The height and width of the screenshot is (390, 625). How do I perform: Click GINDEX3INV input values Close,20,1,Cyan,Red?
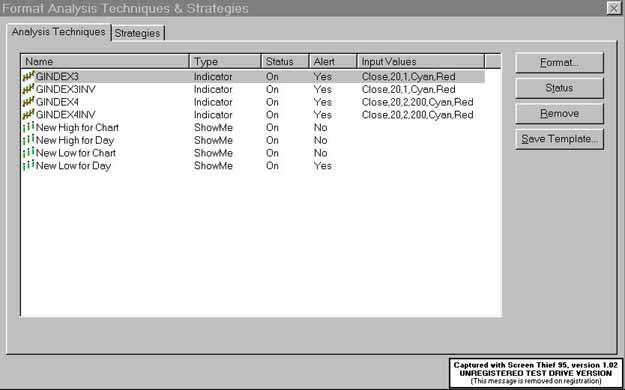[409, 89]
